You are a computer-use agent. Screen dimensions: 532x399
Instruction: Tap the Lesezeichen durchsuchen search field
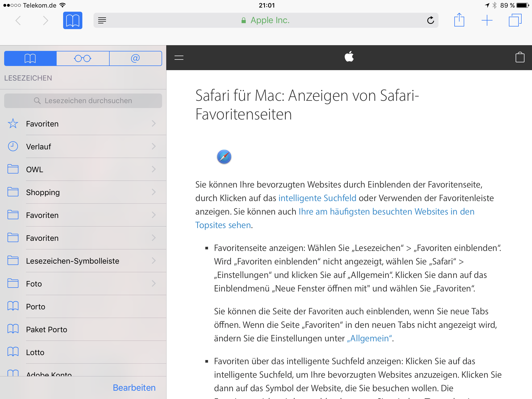[x=83, y=101]
